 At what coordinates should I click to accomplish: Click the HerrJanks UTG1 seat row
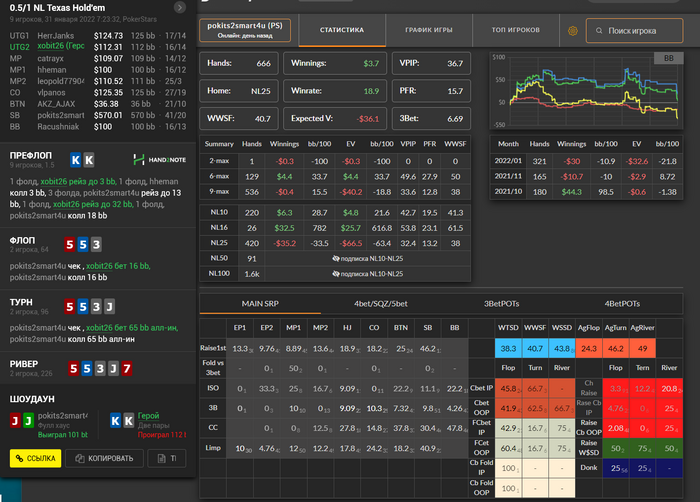coord(98,35)
